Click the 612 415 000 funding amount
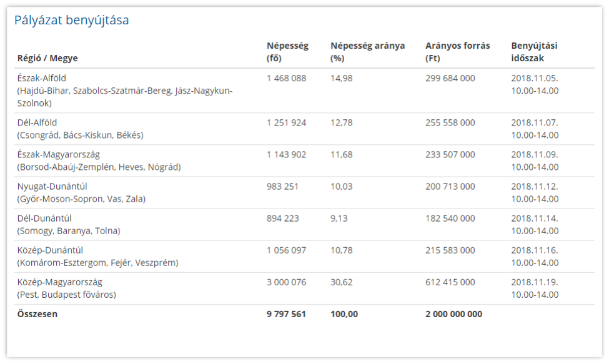Image resolution: width=609 pixels, height=364 pixels. pos(450,282)
